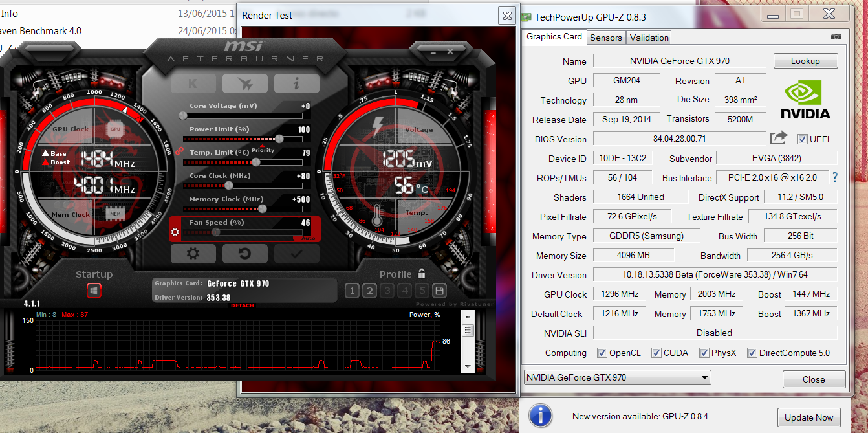Click the GPU-Z Name field
Image resolution: width=868 pixels, height=433 pixels.
(x=679, y=61)
